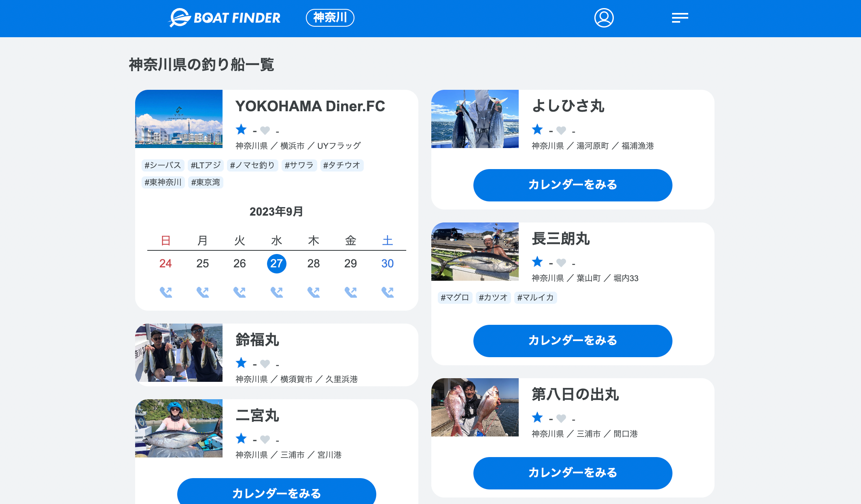Screen dimensions: 861x504
Task: Click star rating for 第八日の出丸
Action: pos(537,417)
